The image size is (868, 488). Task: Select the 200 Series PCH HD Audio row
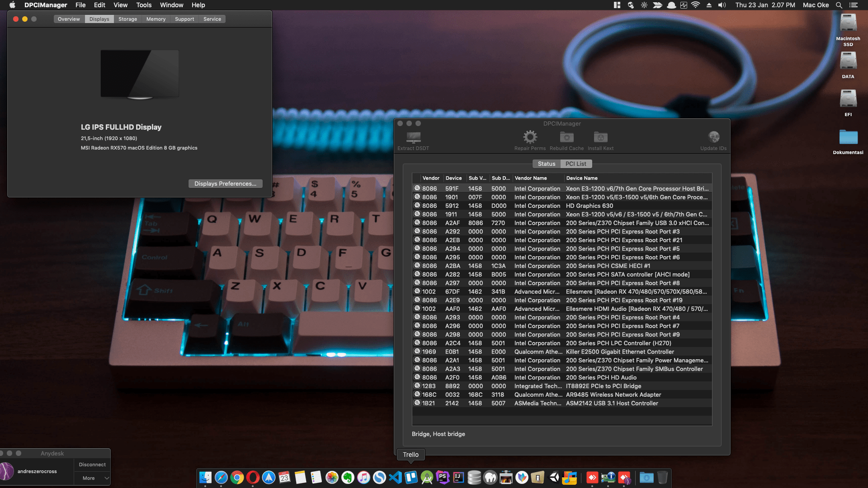point(562,377)
